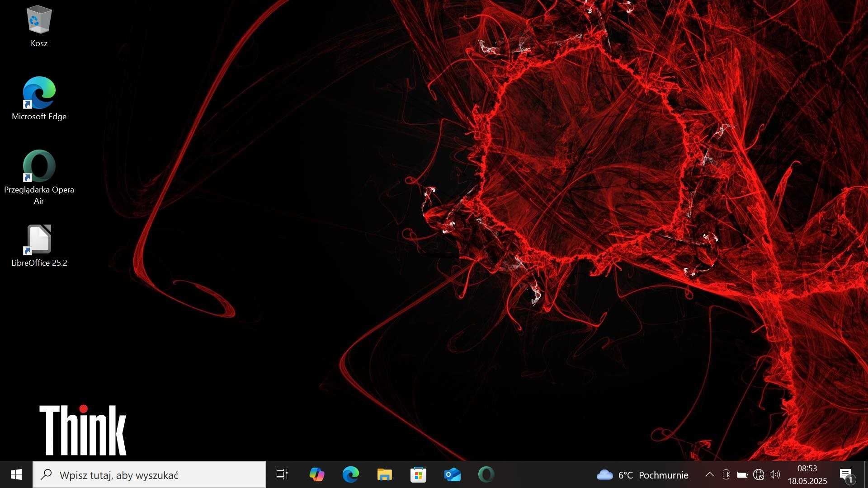Open File Explorer from the taskbar

(384, 474)
